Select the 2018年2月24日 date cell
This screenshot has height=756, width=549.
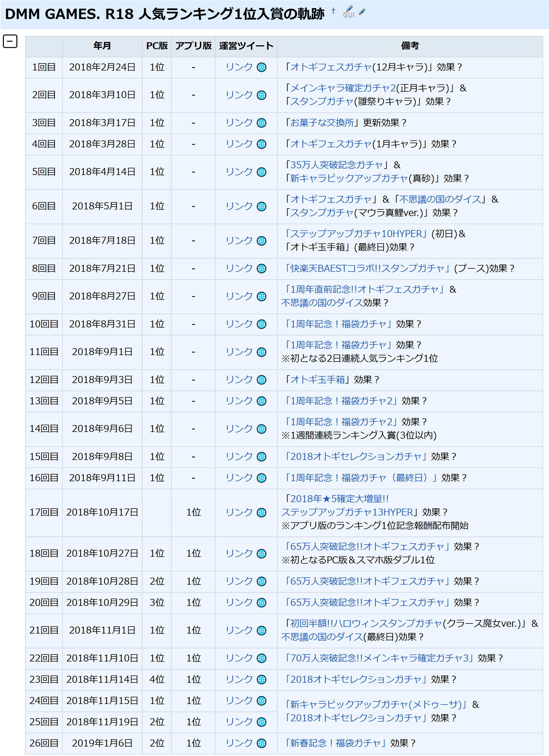point(102,67)
